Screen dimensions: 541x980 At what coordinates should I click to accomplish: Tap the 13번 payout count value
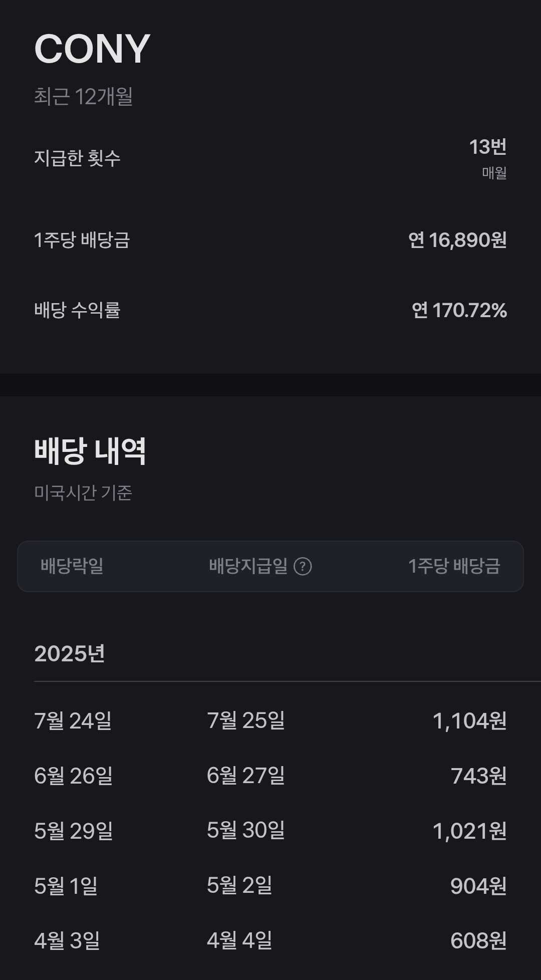487,147
